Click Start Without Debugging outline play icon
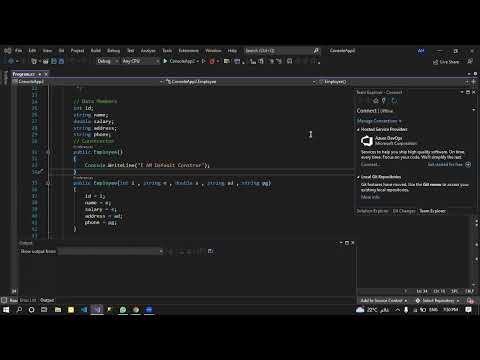 203,61
